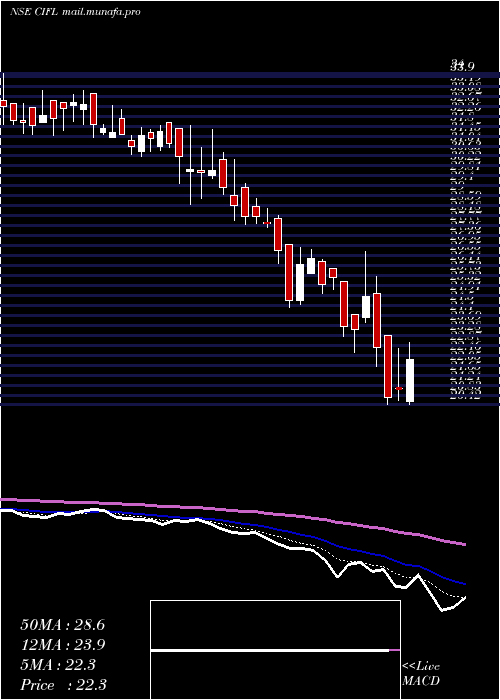Click the mail.munafa.pro label
The image size is (500, 700).
[101, 12]
